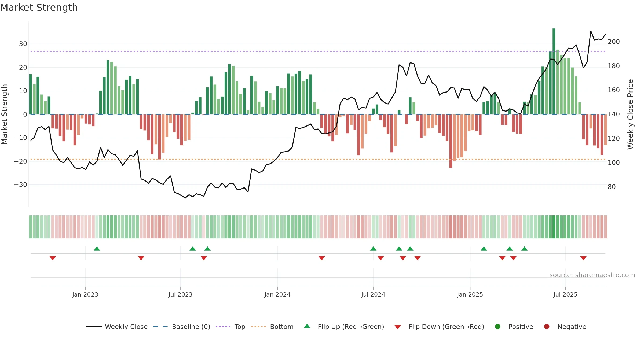The image size is (644, 362).
Task: Select the green flip-up marker at Jul 2024
Action: pos(373,249)
